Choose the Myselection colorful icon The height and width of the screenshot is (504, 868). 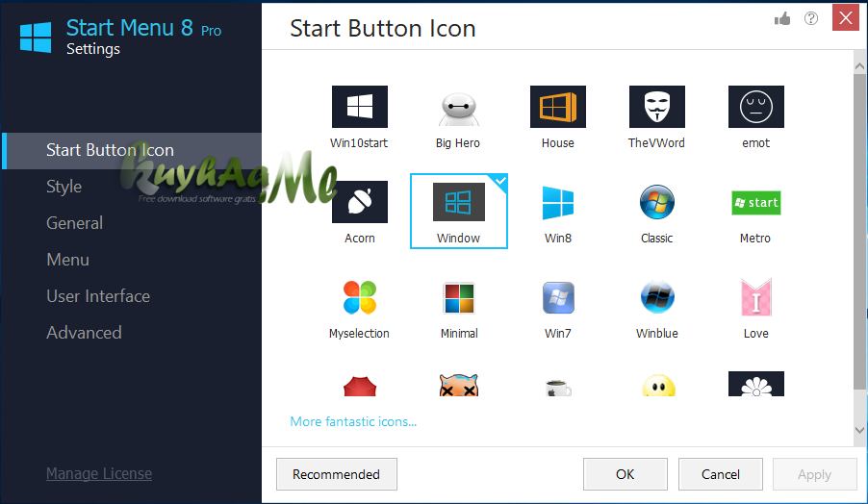click(359, 297)
